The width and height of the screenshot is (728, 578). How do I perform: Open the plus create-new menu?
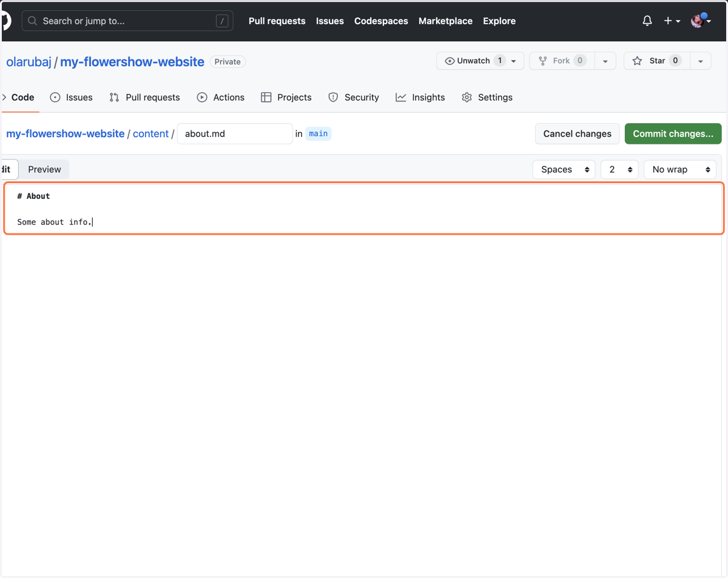point(672,21)
